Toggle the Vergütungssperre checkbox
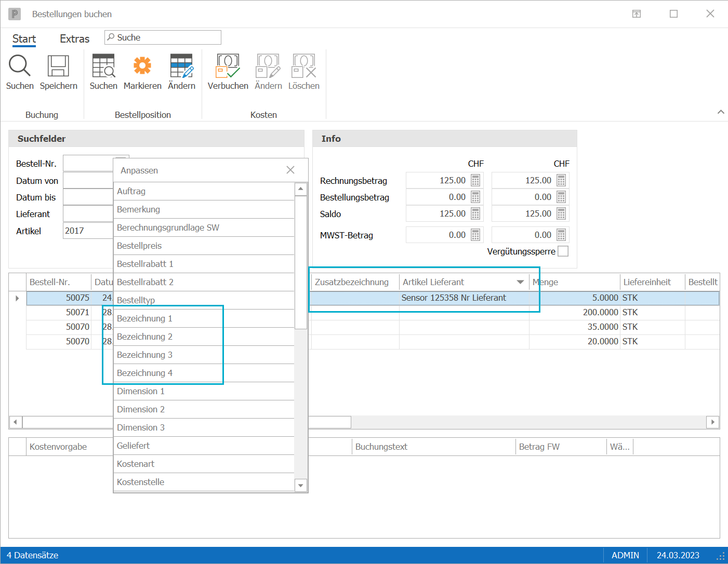This screenshot has width=728, height=564. click(563, 251)
